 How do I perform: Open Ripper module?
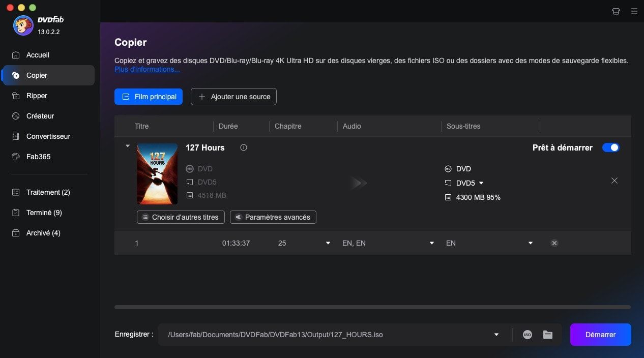click(x=49, y=96)
